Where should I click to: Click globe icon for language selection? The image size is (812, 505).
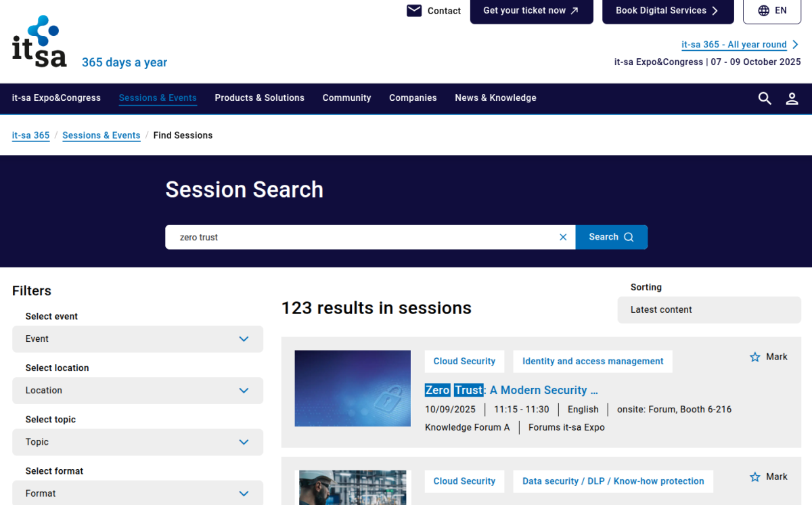[763, 11]
